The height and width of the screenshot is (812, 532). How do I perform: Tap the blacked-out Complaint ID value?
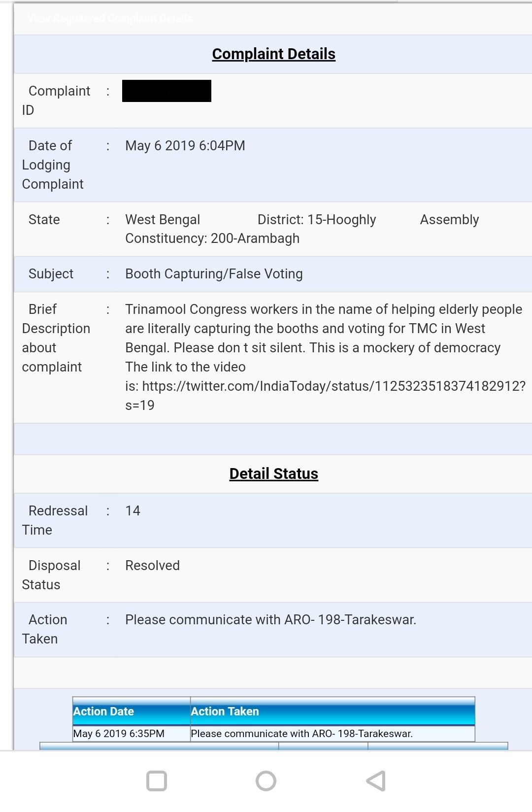coord(166,91)
